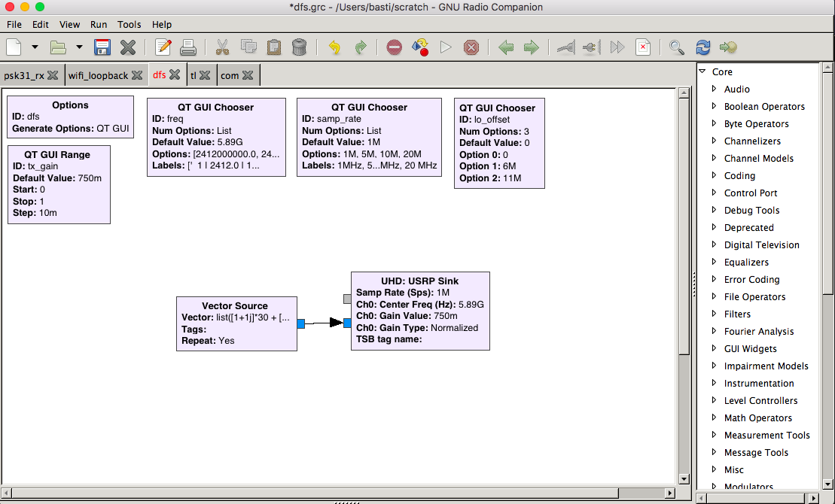
Task: Click the Save flow graph icon
Action: tap(102, 47)
